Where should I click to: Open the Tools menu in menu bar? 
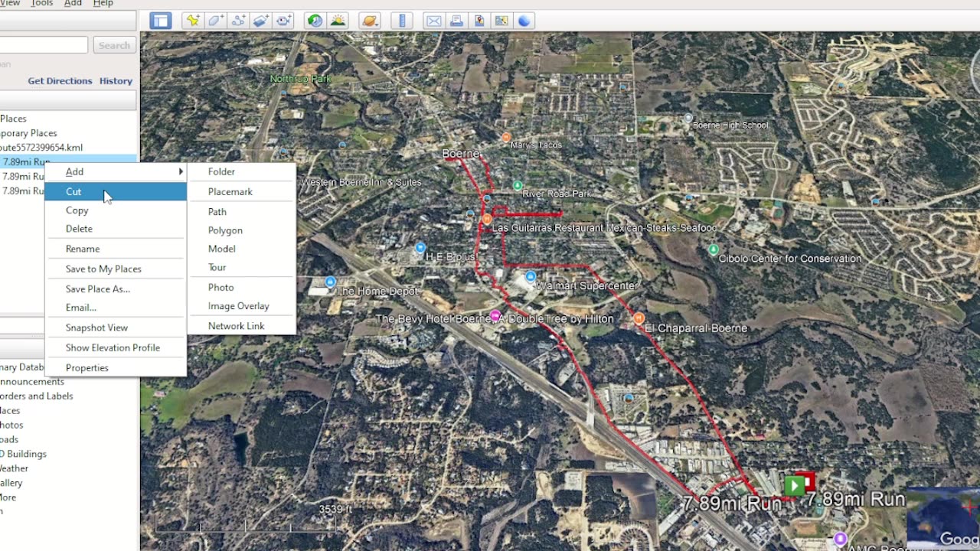pyautogui.click(x=41, y=4)
